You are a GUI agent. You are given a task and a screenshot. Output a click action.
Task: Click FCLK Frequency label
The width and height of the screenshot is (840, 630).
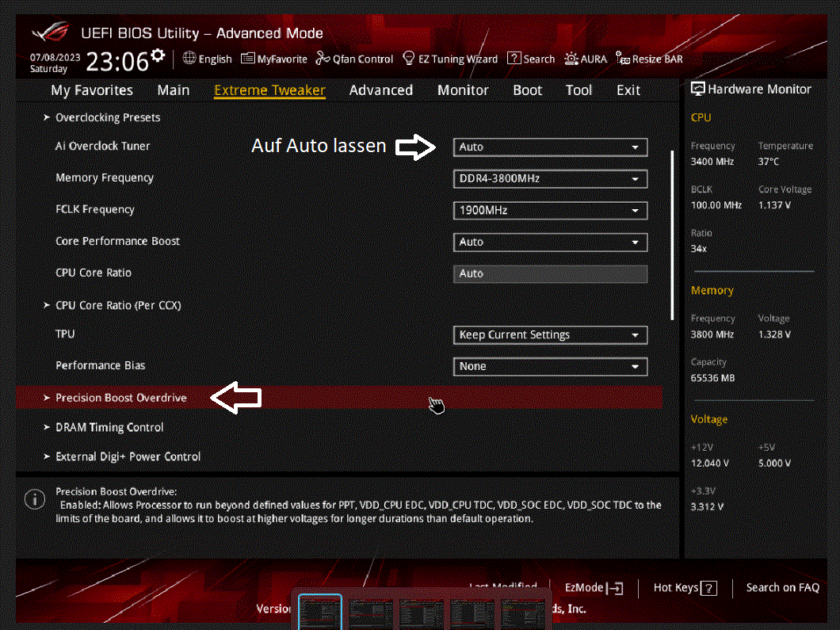(95, 209)
